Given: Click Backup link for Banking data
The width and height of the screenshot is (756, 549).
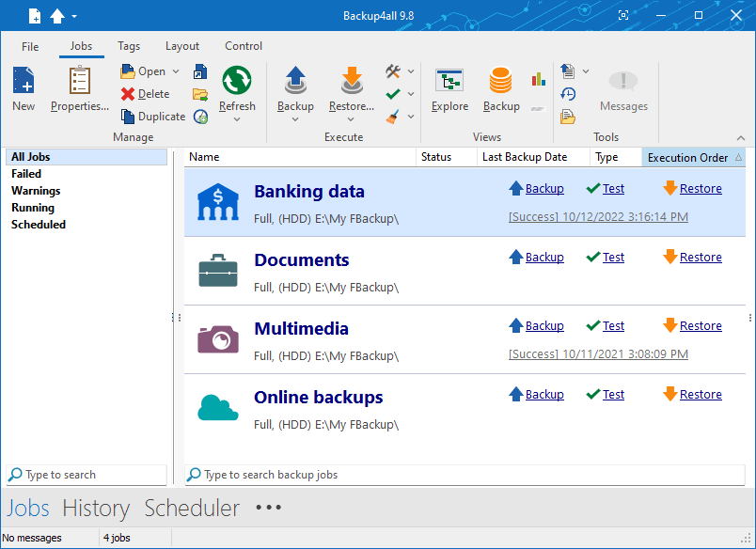Looking at the screenshot, I should tap(544, 188).
